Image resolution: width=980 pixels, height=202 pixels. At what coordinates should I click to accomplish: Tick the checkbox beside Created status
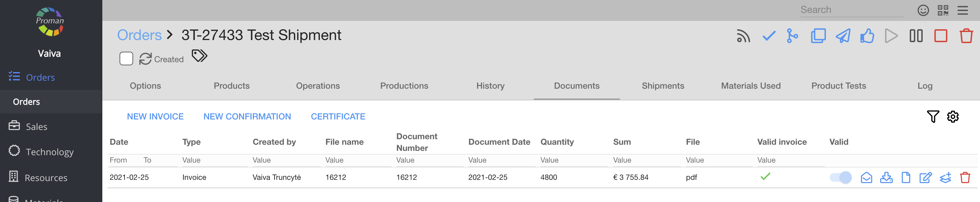[126, 59]
